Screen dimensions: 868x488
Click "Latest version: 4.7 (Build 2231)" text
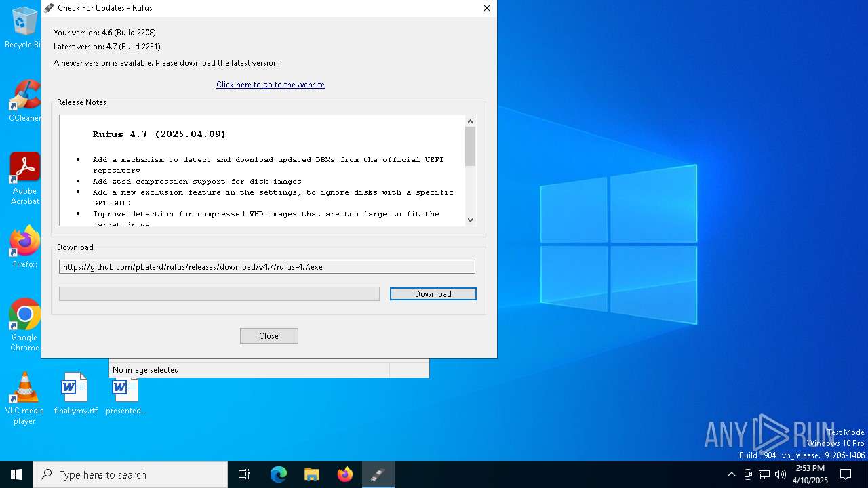[x=107, y=47]
